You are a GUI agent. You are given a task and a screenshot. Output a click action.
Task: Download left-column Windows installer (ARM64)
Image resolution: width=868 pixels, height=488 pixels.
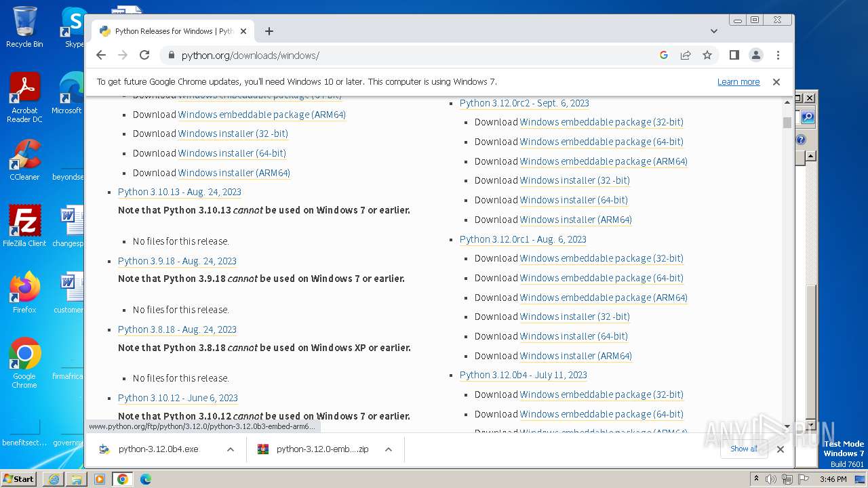tap(234, 173)
